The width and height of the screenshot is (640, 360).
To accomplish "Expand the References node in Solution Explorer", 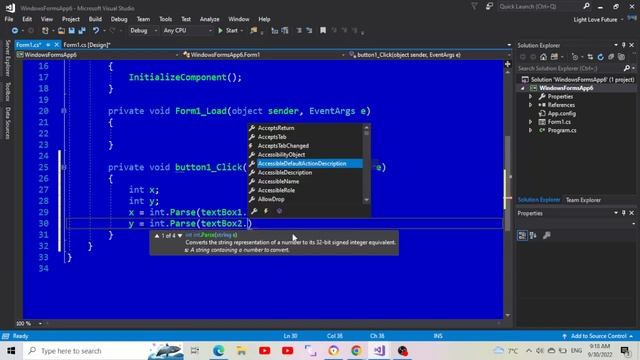I will click(x=530, y=105).
